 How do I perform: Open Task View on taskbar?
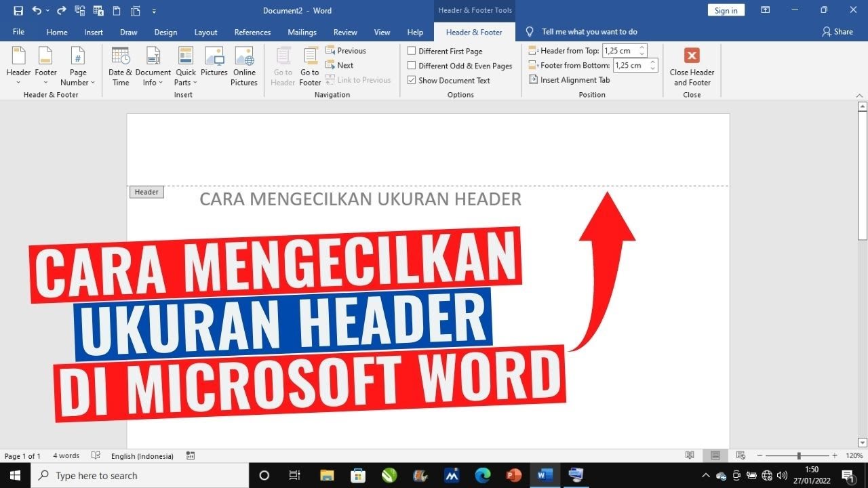tap(295, 476)
